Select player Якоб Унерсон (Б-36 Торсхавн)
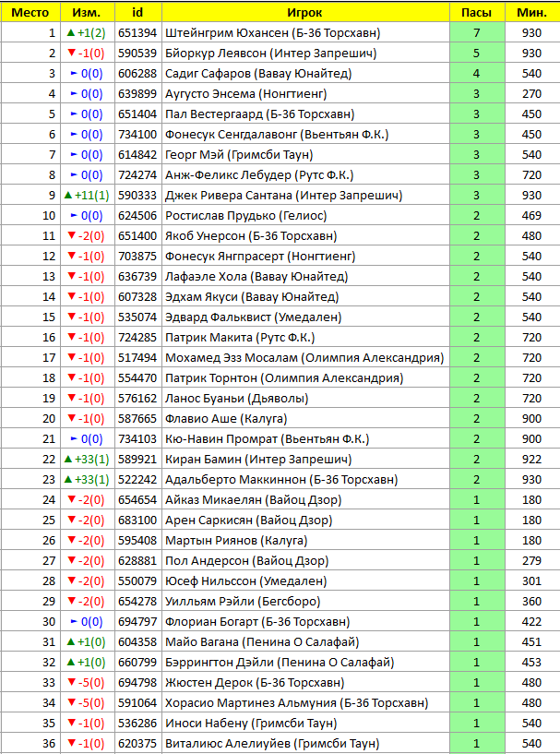Viewport: 560px width, 754px height. (251, 235)
